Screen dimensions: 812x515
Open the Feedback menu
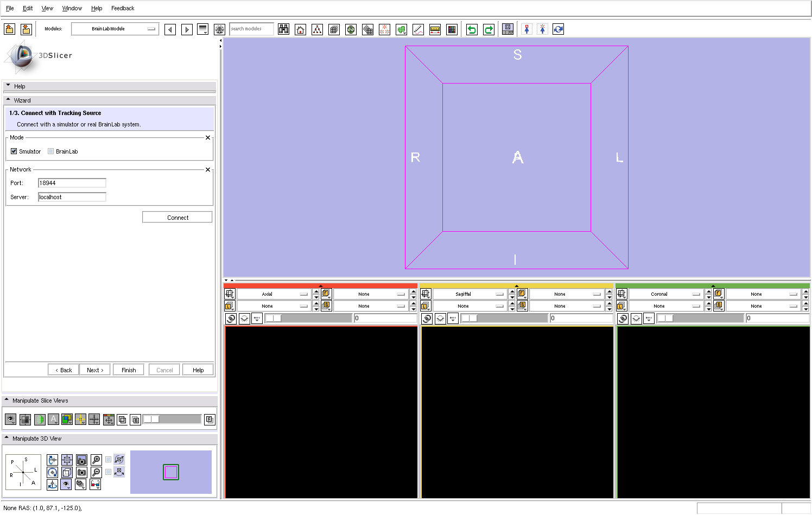pos(123,8)
